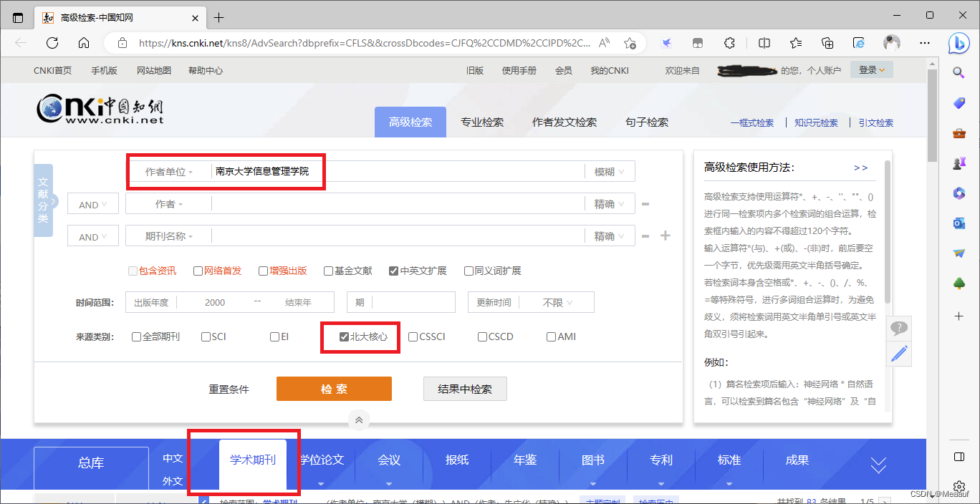Click sidebar search magnifier icon
This screenshot has width=980, height=504.
(959, 72)
